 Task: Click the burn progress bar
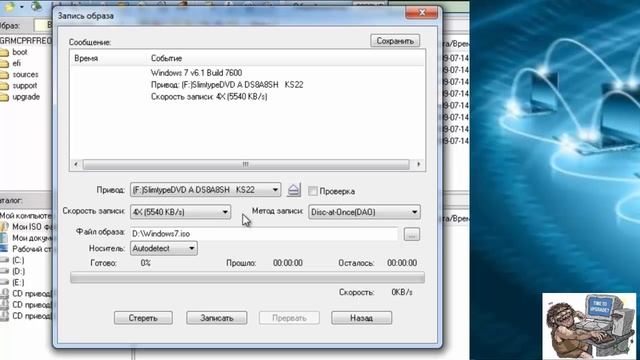pos(247,278)
